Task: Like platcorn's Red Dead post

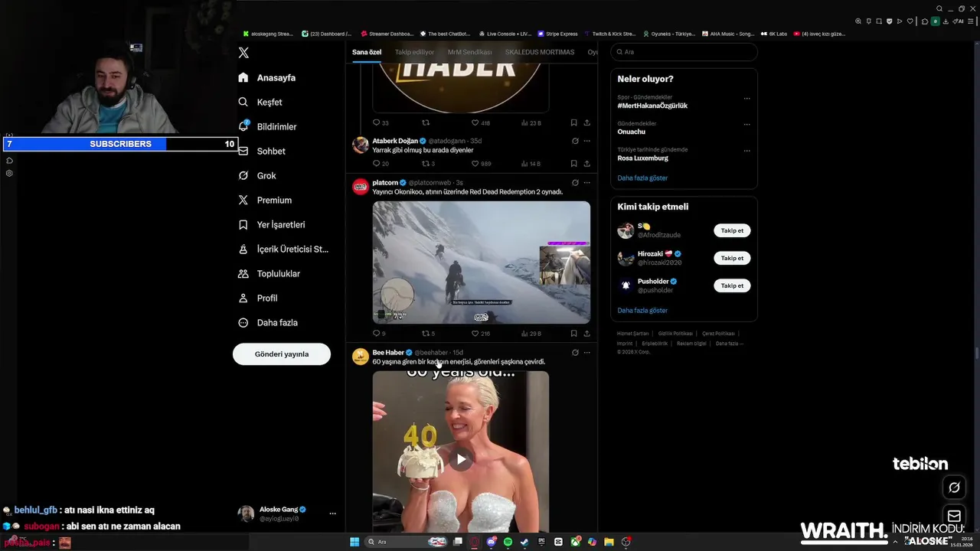Action: pos(481,334)
